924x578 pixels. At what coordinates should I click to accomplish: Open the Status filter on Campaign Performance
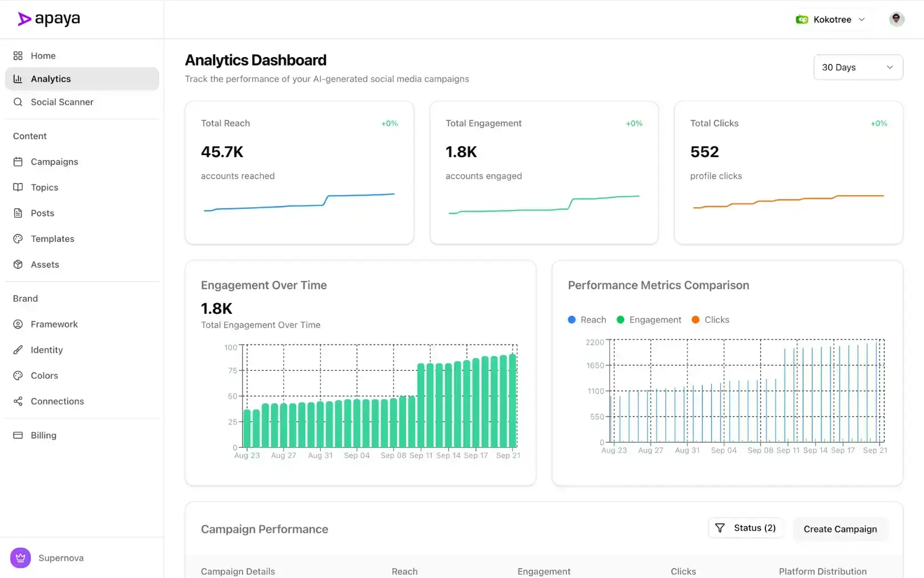pos(746,528)
